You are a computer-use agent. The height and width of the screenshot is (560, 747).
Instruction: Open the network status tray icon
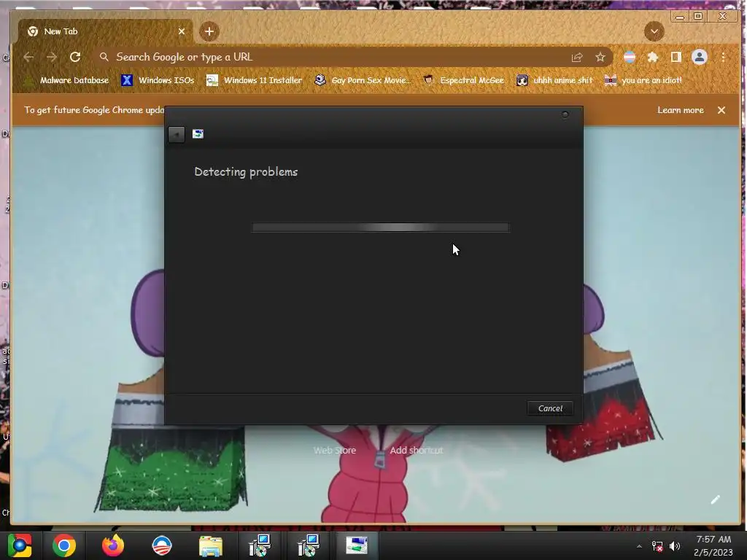tap(657, 546)
